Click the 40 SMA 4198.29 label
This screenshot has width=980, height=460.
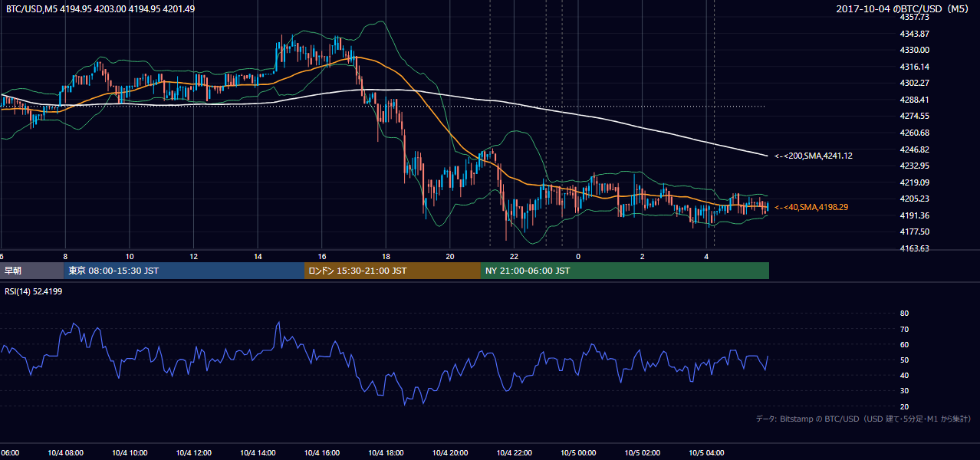[x=811, y=207]
